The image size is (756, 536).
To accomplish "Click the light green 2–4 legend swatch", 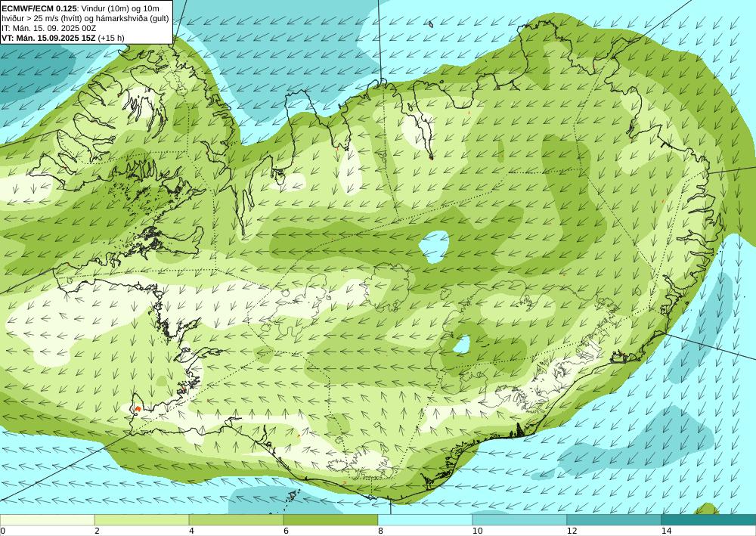I will 142,519.
